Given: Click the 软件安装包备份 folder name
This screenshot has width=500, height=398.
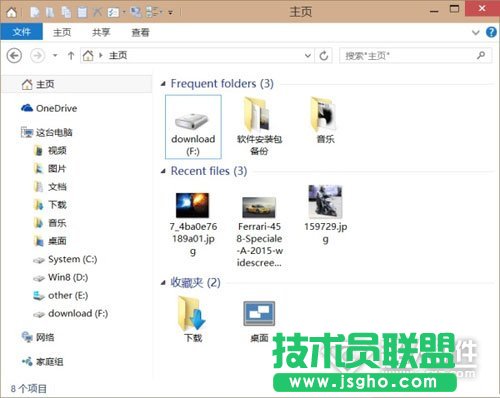Looking at the screenshot, I should [259, 145].
